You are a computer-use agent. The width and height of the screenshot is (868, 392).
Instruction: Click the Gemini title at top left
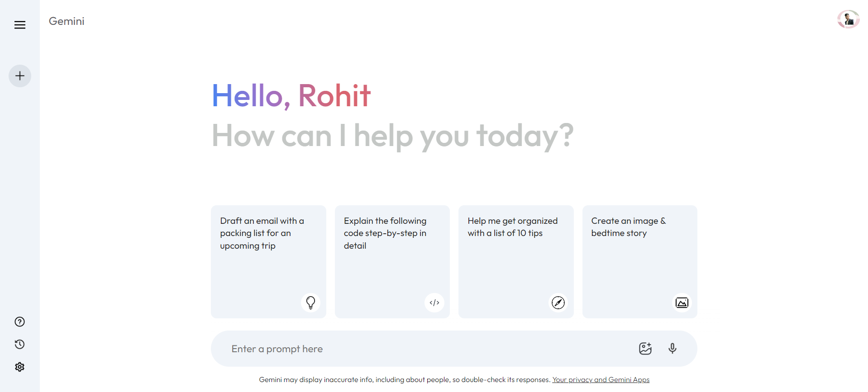pos(67,21)
